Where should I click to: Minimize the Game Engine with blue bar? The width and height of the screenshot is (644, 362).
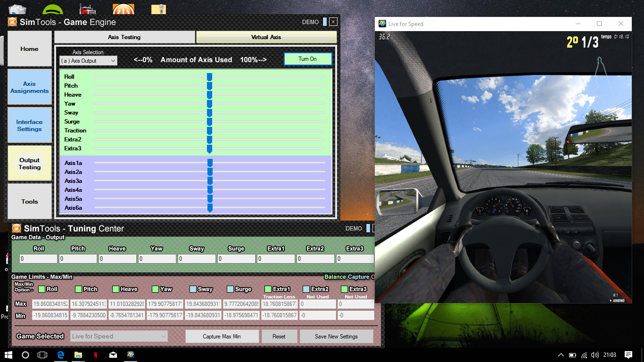tap(324, 22)
